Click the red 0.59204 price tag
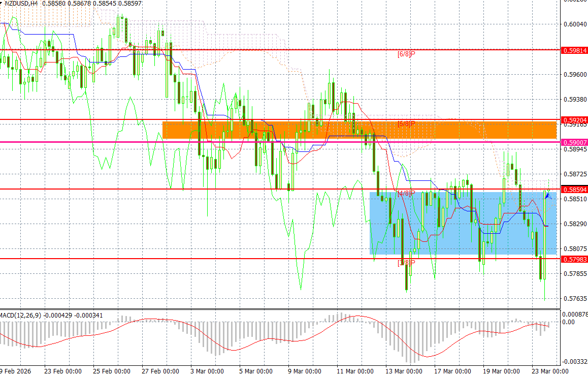 574,120
